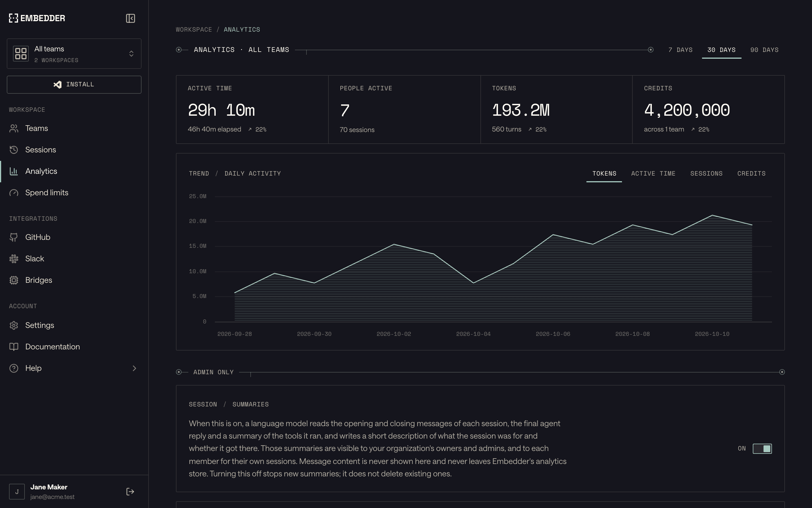Click the 193.2M tokens value
Screen dimensions: 812x508
coord(521,110)
